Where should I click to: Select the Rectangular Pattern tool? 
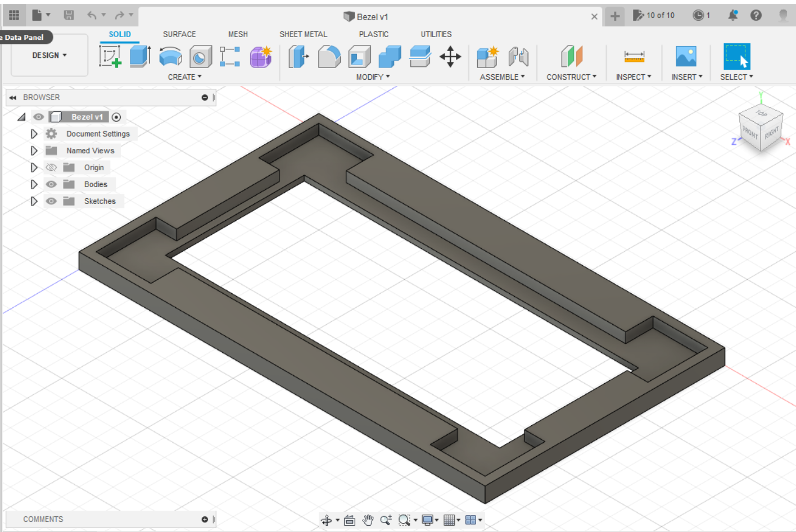tap(230, 57)
